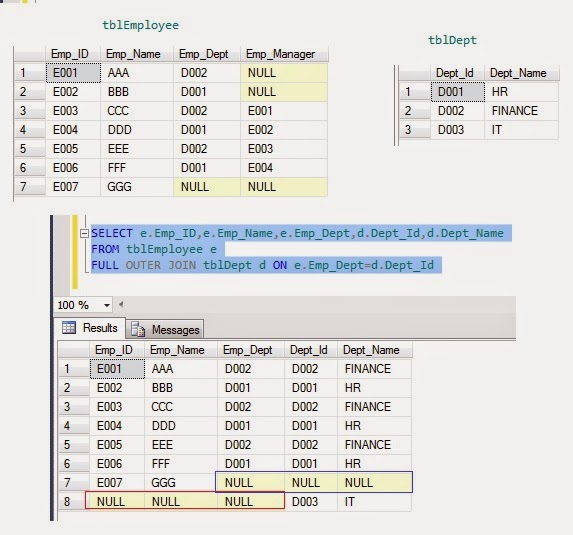
Task: Select the FINANCE cell in tblDept grid
Action: pos(521,111)
